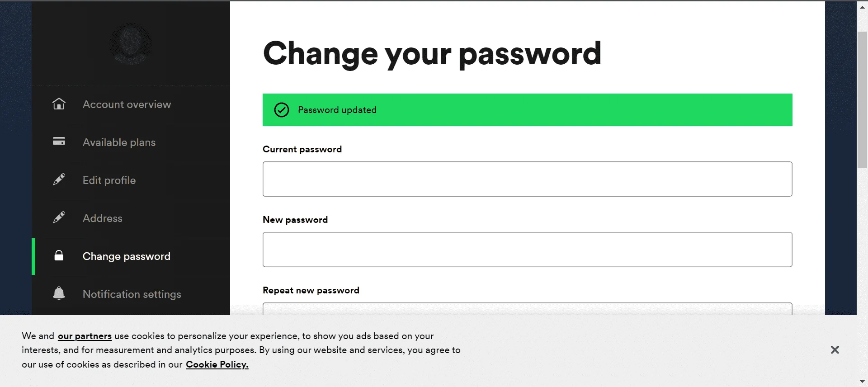Screen dimensions: 868x387
Task: Click the profile avatar picture in sidebar
Action: point(131,44)
